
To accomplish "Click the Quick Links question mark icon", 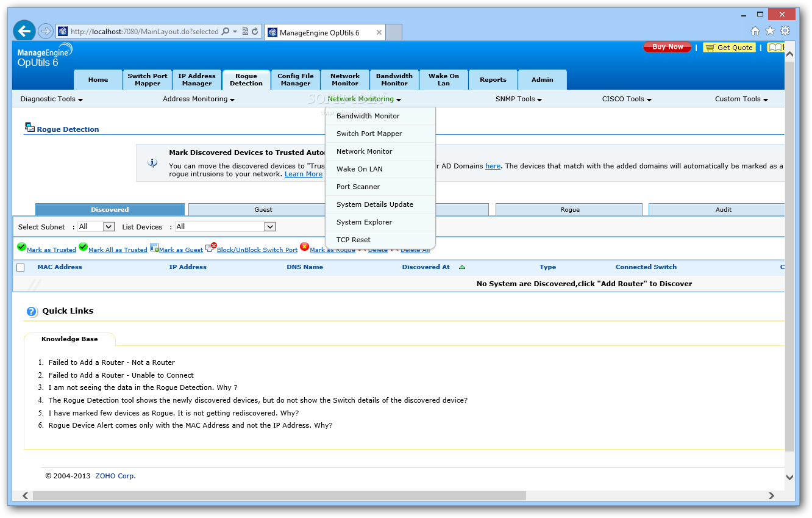I will [32, 312].
